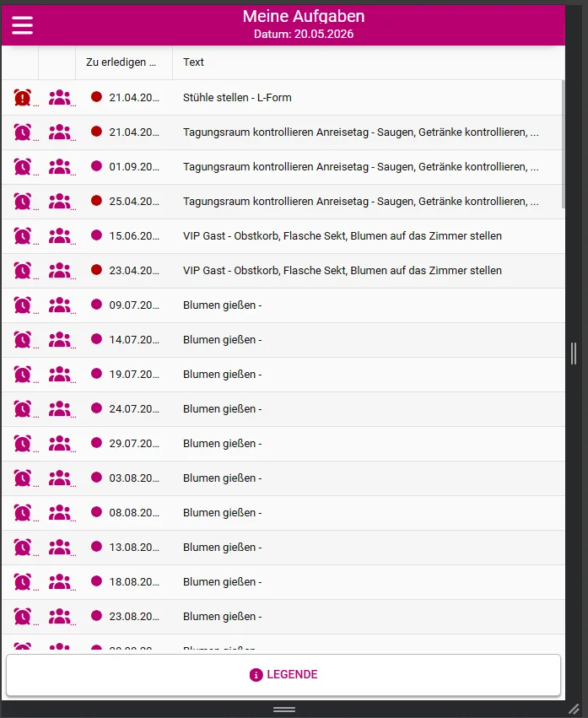This screenshot has height=718, width=588.
Task: Click the red status dot for 23.04 VIP Gast
Action: [x=96, y=270]
